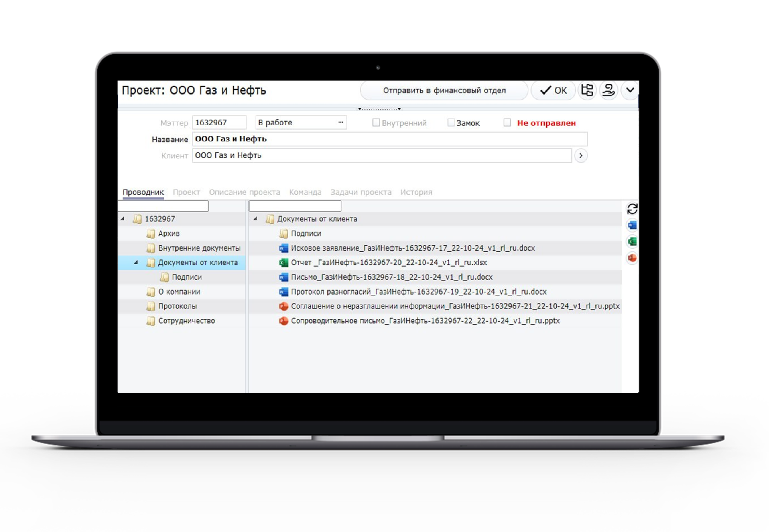This screenshot has height=532, width=769.
Task: Collapse Документы от клиента in left tree
Action: coord(136,263)
